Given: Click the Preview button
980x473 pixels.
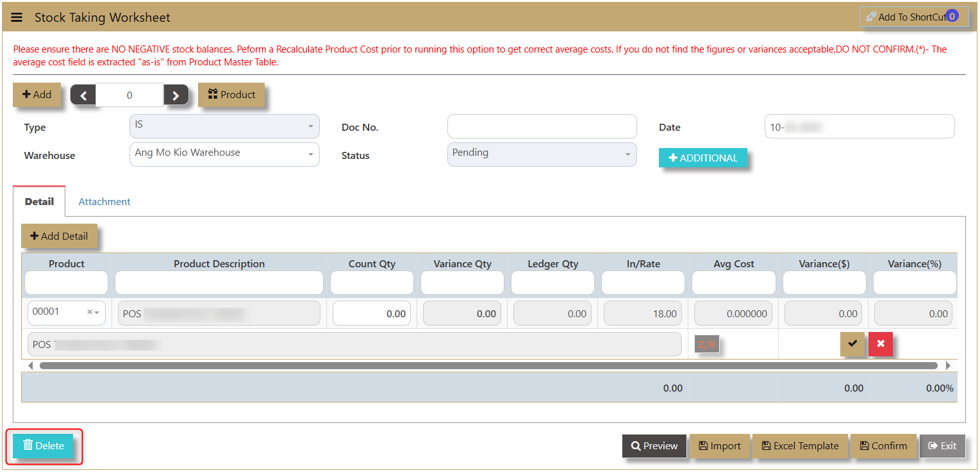Looking at the screenshot, I should 654,446.
